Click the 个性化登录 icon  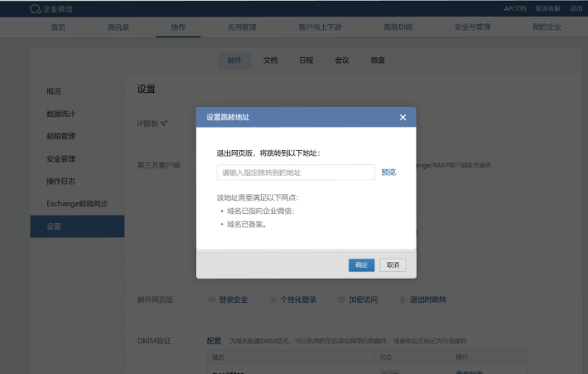coord(273,299)
